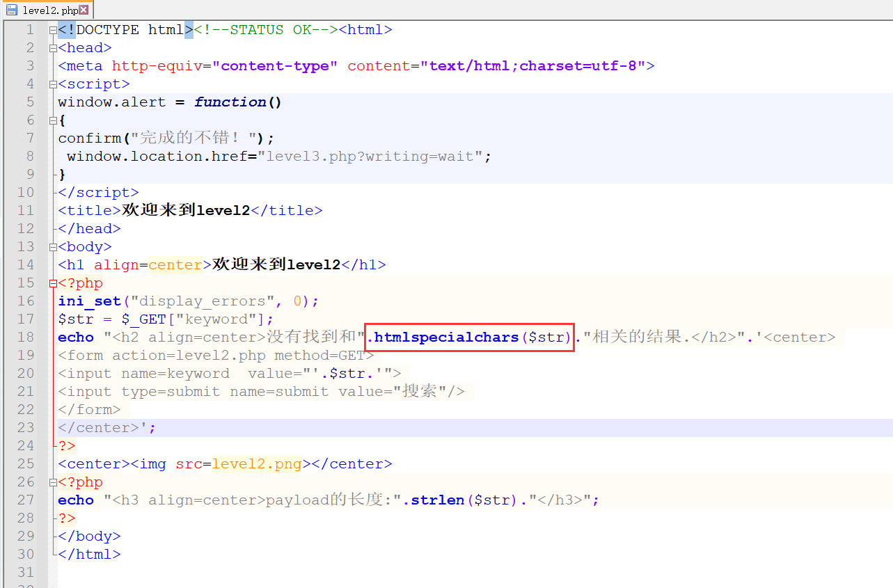Collapse the first PHP block fold marker
The width and height of the screenshot is (893, 588).
pyautogui.click(x=52, y=283)
